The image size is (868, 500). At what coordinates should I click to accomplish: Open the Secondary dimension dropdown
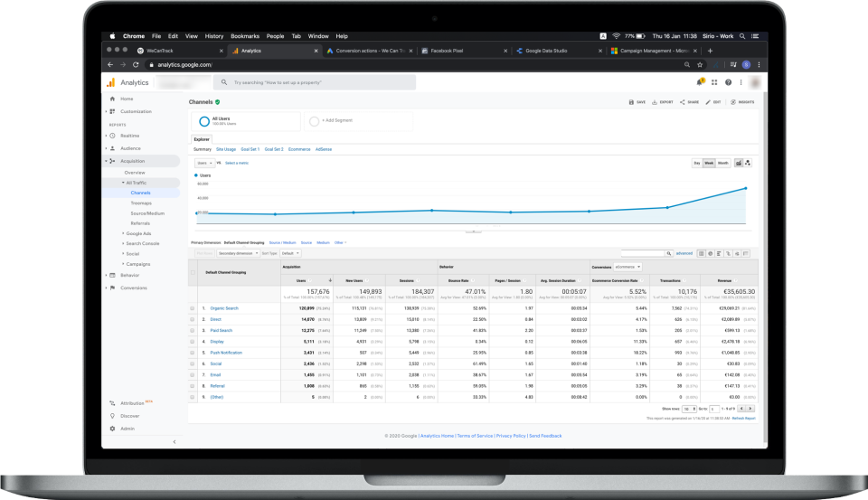pos(238,253)
